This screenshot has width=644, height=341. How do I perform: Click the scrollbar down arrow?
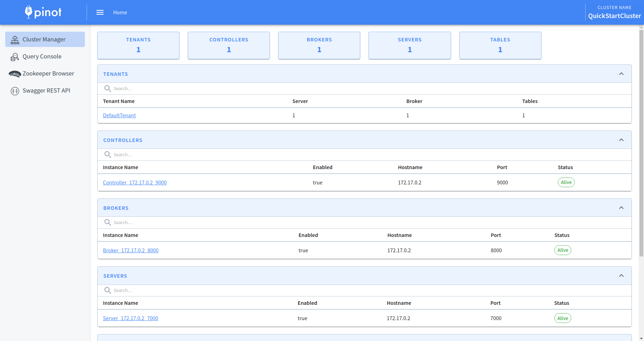coord(641,338)
